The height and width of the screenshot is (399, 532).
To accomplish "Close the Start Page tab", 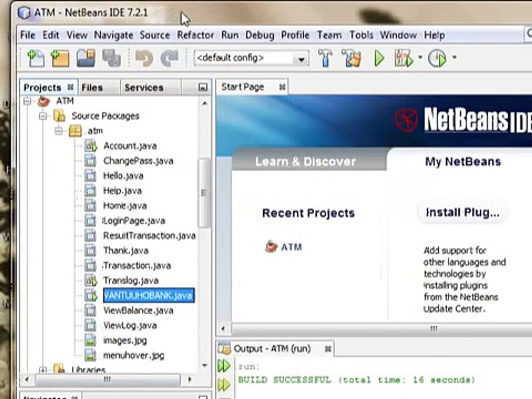I will (282, 87).
